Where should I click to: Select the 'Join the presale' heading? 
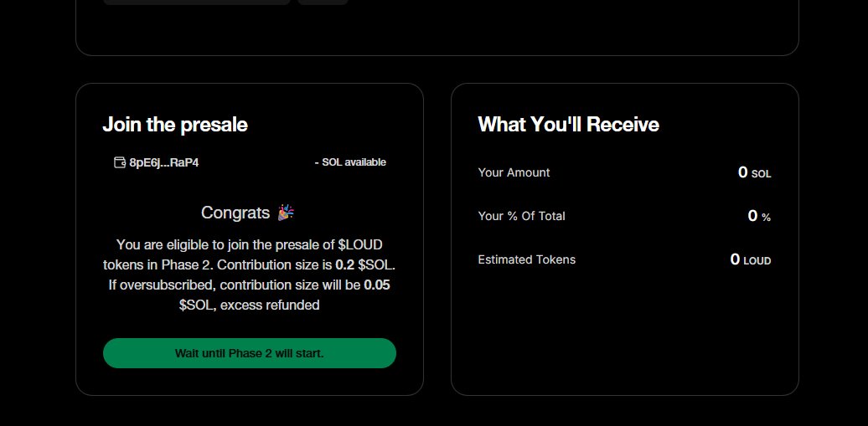coord(175,125)
